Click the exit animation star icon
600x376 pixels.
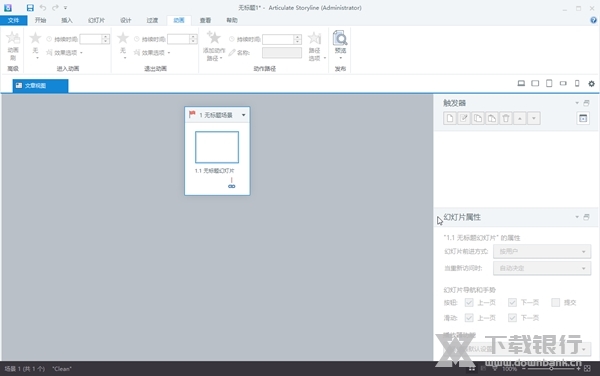[x=123, y=38]
